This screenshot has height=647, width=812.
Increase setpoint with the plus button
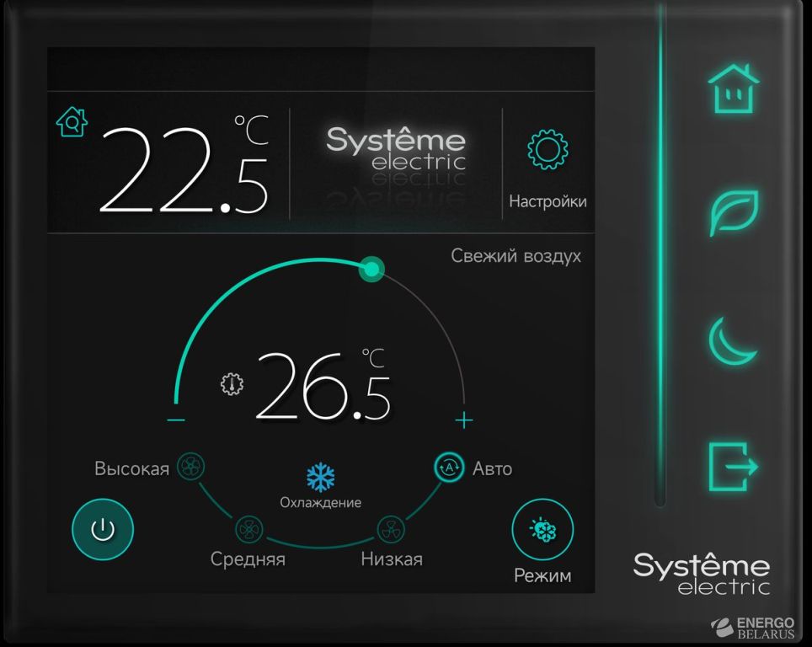pyautogui.click(x=464, y=420)
